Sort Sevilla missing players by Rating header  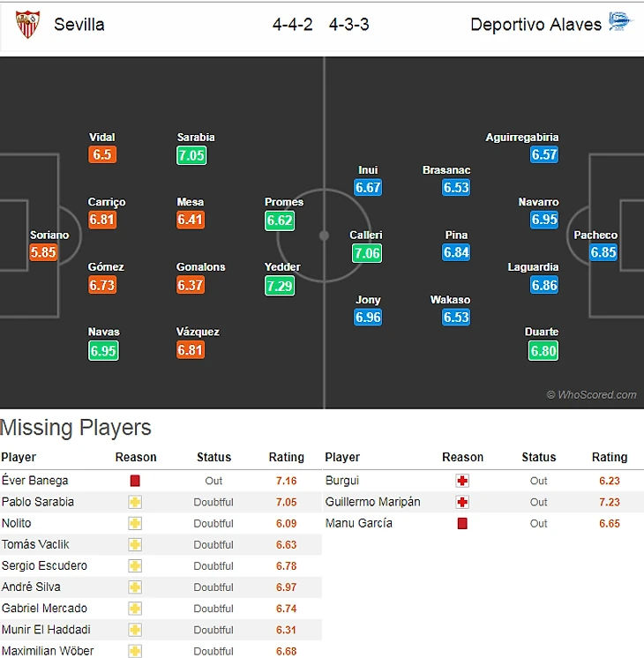click(x=286, y=457)
